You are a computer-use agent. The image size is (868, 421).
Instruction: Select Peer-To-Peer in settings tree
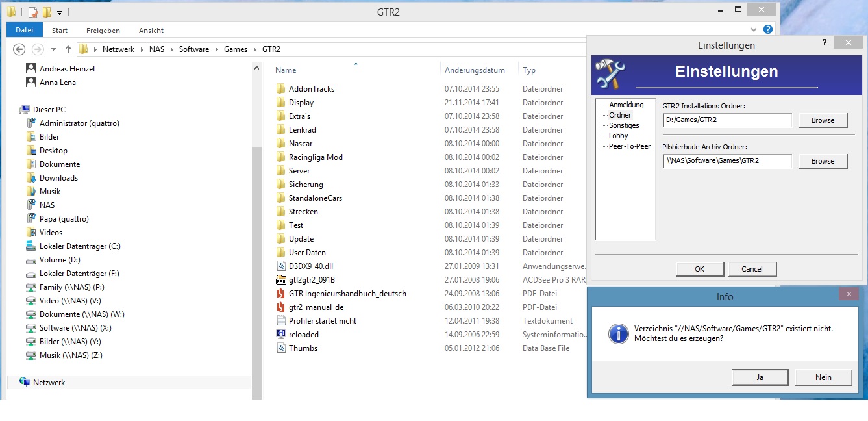629,146
